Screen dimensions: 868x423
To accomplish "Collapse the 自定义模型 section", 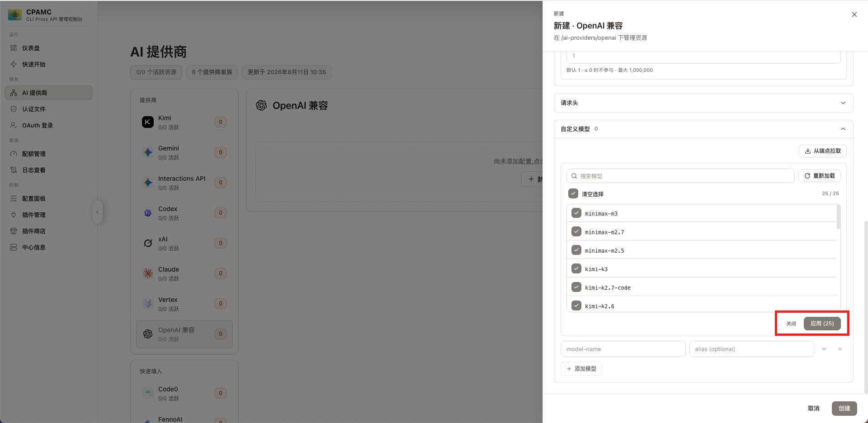I will (703, 129).
